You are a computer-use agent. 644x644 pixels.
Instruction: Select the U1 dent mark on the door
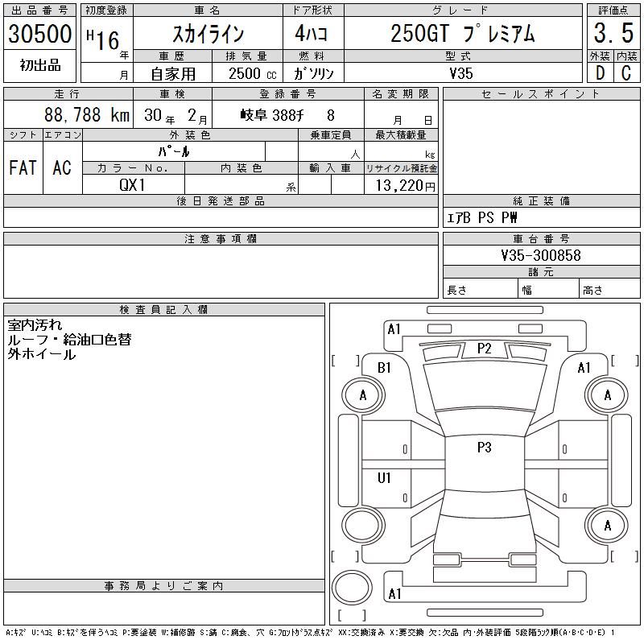pyautogui.click(x=385, y=478)
